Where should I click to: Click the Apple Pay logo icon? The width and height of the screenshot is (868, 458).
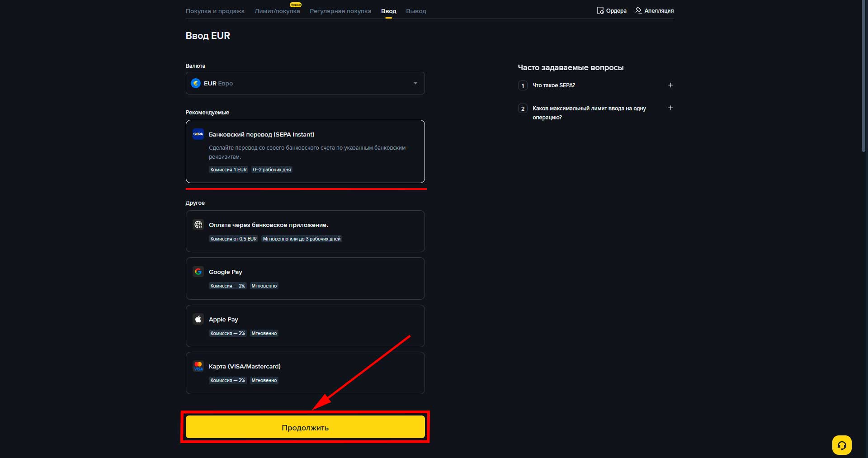(x=198, y=319)
